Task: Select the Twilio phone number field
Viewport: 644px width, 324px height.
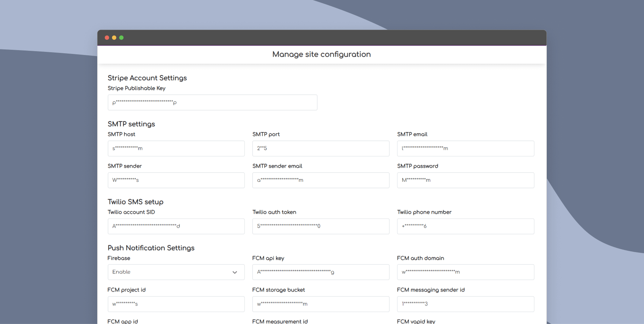Action: pos(466,226)
